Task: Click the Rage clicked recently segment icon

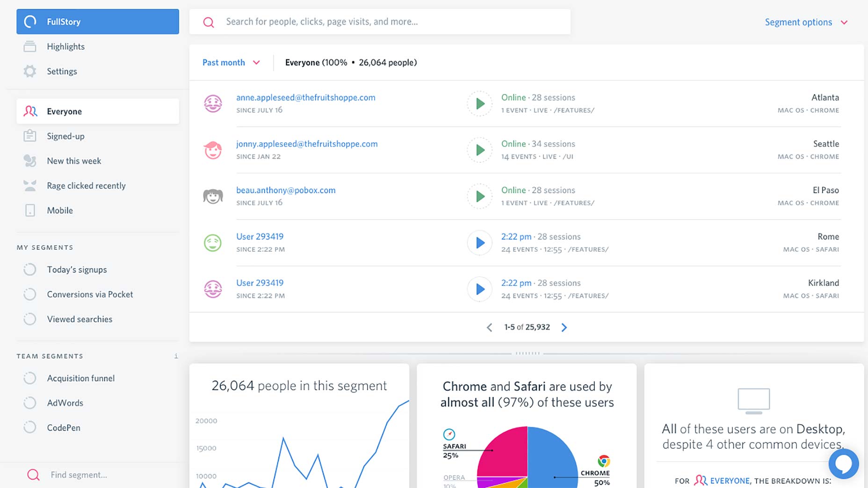Action: 30,186
